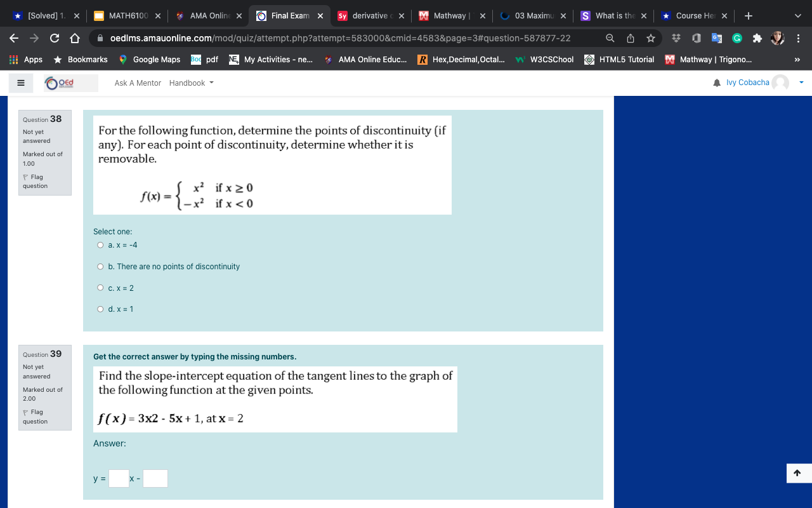
Task: Click the Google Translate extension icon
Action: tap(716, 38)
